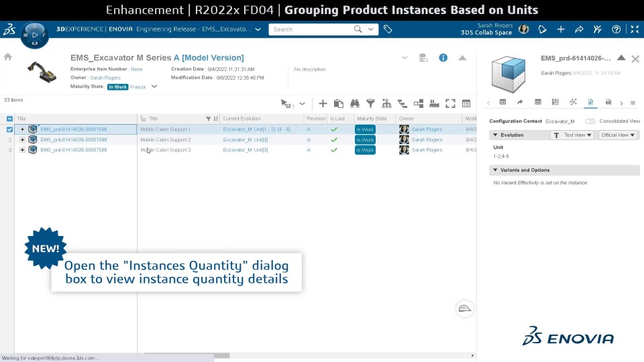Screen dimensions: 644x362
Task: Toggle the Consolidated View switch
Action: point(590,121)
